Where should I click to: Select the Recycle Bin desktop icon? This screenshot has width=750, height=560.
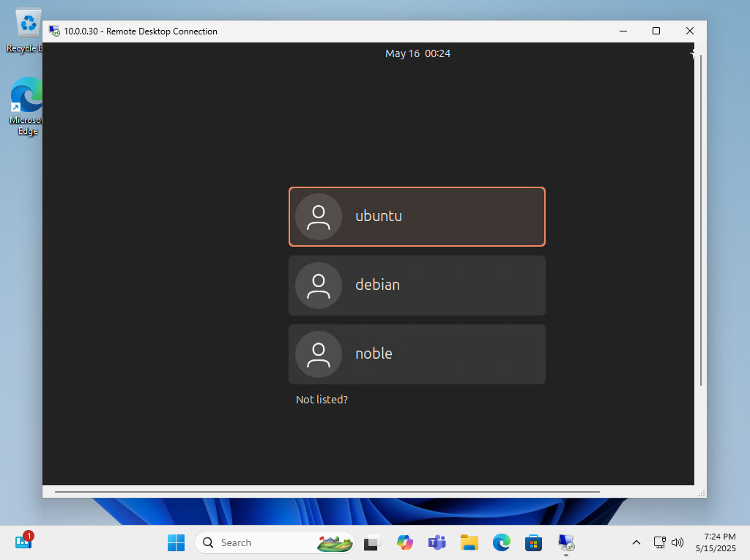(x=26, y=31)
